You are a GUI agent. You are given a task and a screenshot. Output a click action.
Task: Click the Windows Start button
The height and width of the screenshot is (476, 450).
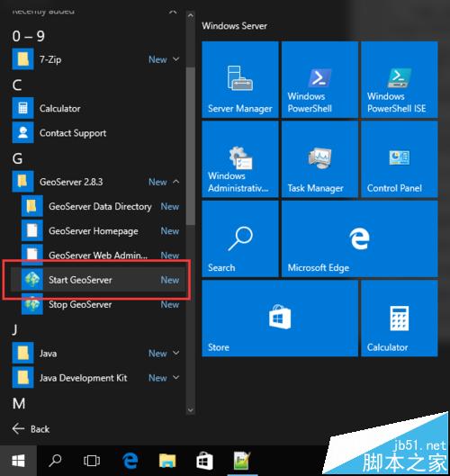point(18,461)
